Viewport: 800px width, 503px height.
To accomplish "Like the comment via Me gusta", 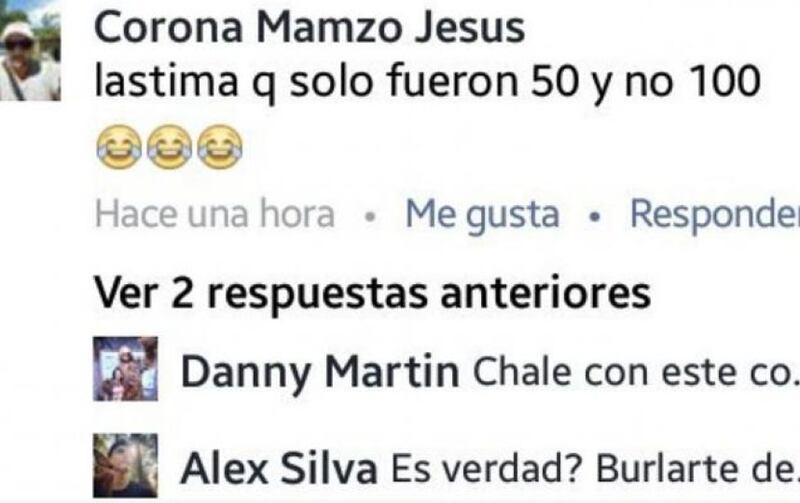I will (482, 215).
